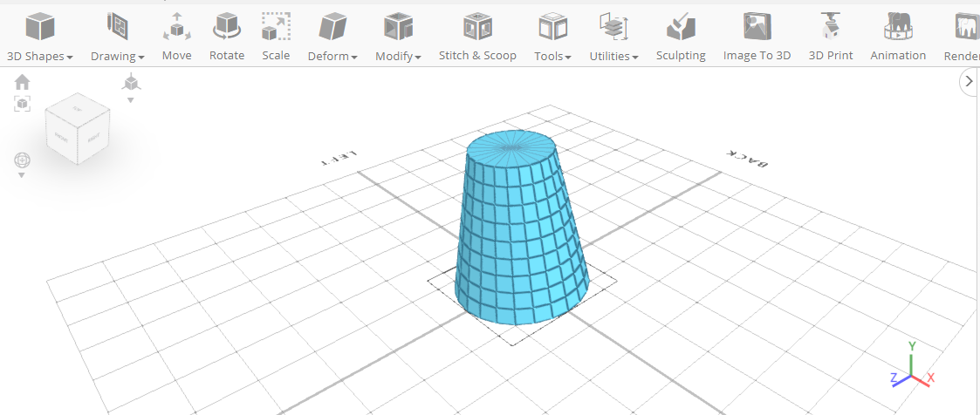The width and height of the screenshot is (980, 415).
Task: Open the Utilities icon
Action: 613,37
